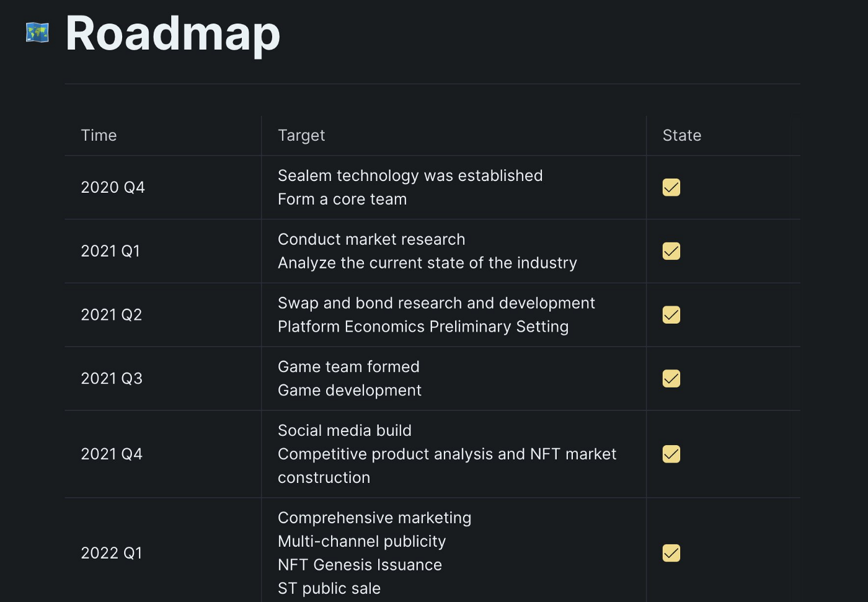This screenshot has height=602, width=868.
Task: Select the 2021 Q1 time cell
Action: pos(110,251)
